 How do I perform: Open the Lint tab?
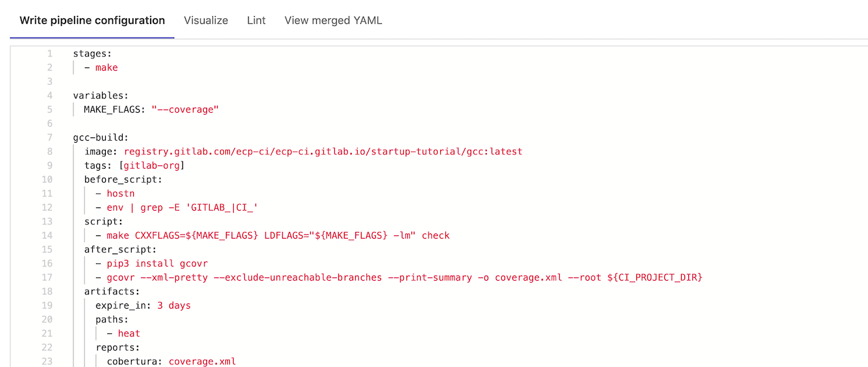tap(256, 20)
